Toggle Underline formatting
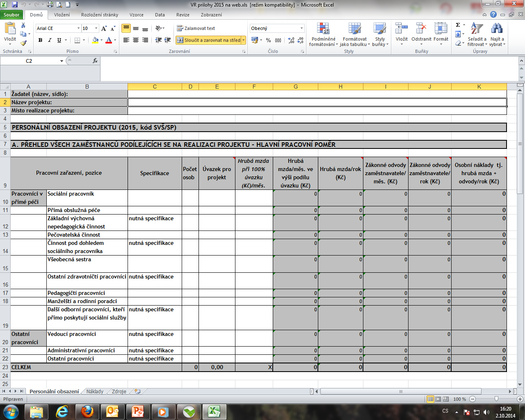This screenshot has height=420, width=525. tap(59, 40)
